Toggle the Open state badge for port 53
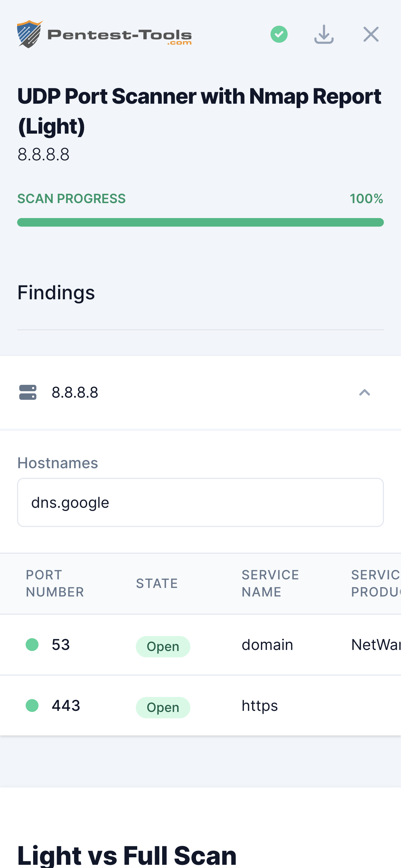The image size is (401, 868). pyautogui.click(x=163, y=646)
